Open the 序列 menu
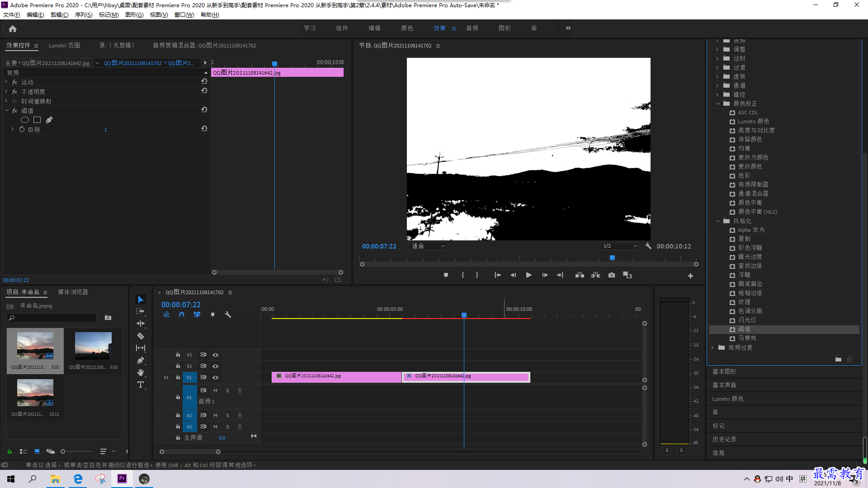 [84, 15]
